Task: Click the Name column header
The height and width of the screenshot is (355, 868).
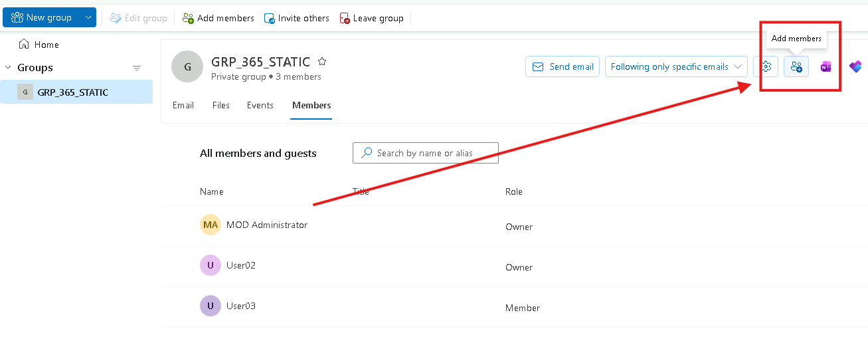Action: pos(212,191)
